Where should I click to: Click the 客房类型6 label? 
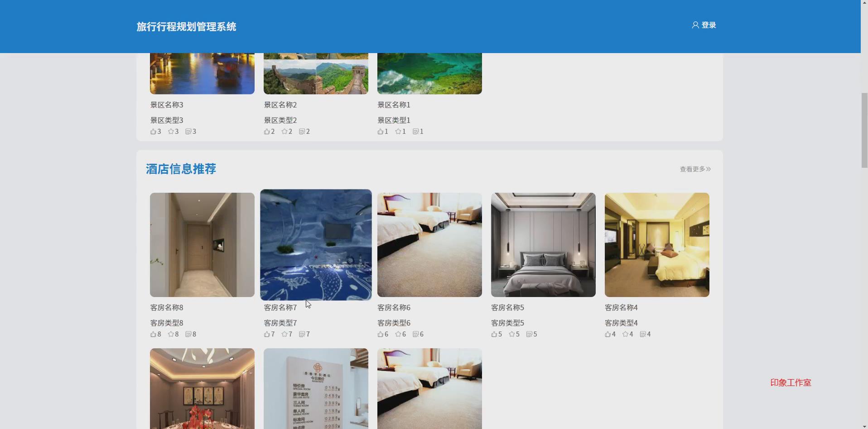[394, 323]
